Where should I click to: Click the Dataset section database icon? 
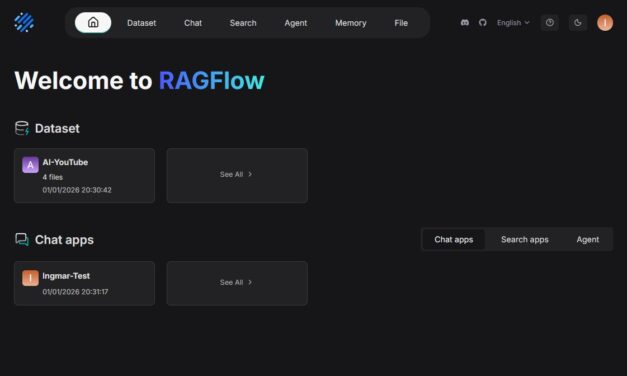(22, 128)
